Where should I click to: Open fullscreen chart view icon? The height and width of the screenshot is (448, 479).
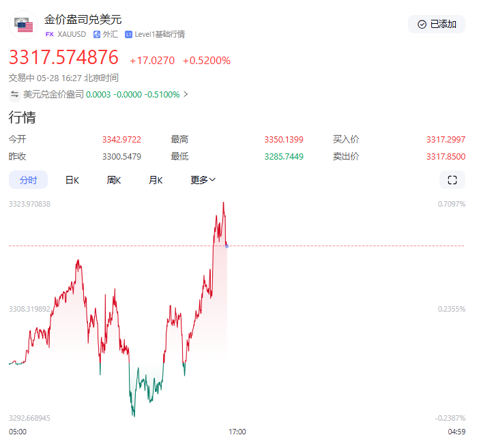452,180
